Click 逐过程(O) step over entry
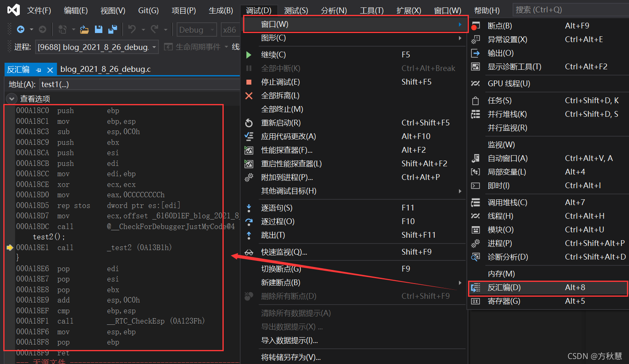This screenshot has height=364, width=629. pos(354,221)
